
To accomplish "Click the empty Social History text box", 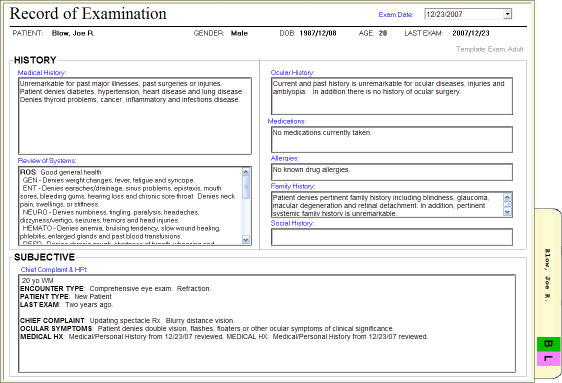I will click(x=392, y=237).
